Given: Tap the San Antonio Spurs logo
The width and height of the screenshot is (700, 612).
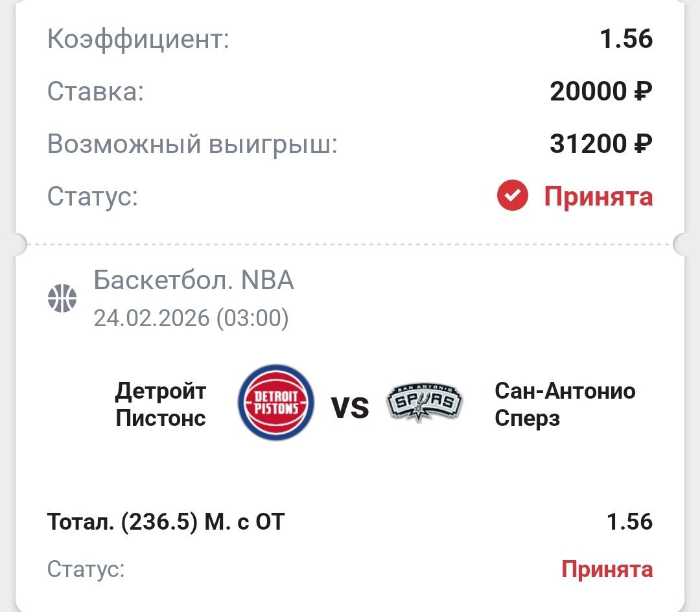Looking at the screenshot, I should tap(425, 403).
